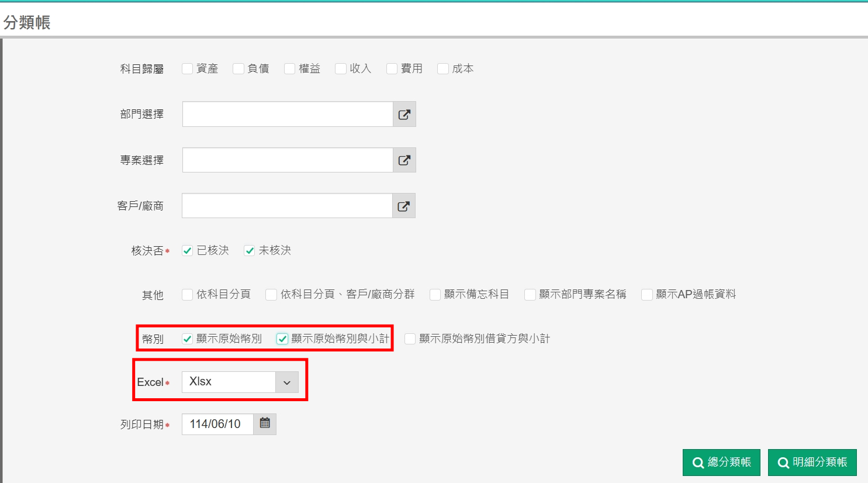868x483 pixels.
Task: Toggle 顯示AP過帳資料 checkbox
Action: (647, 295)
